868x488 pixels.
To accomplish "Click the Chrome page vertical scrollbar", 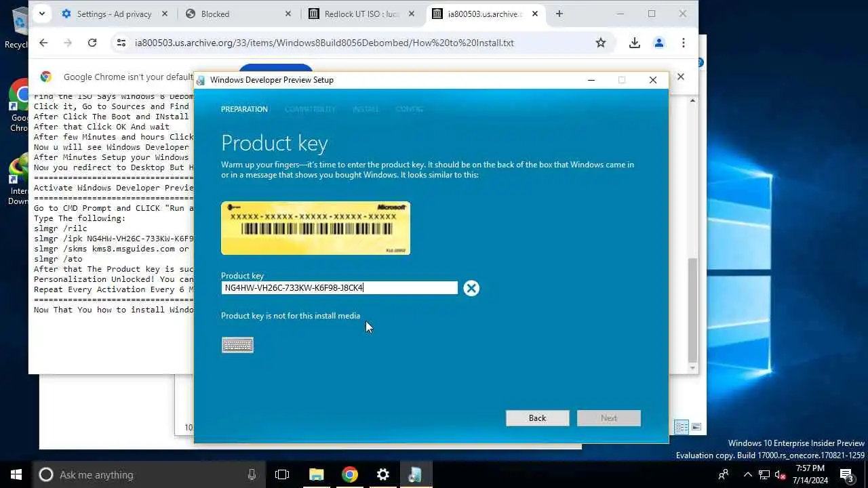I will (x=692, y=310).
